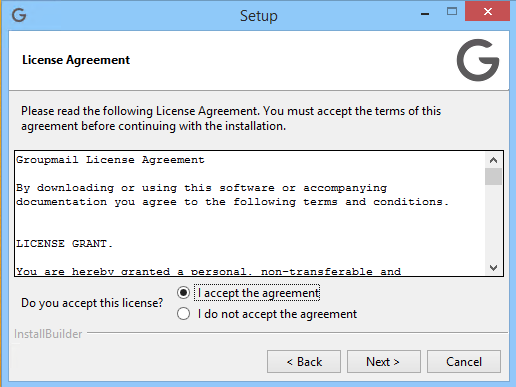Click inside the license agreement text box
Screen dimensions: 516x387
click(250, 213)
